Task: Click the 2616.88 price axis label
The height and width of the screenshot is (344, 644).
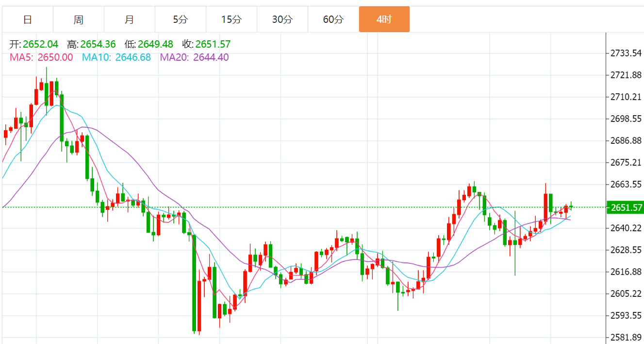Action: pos(627,272)
